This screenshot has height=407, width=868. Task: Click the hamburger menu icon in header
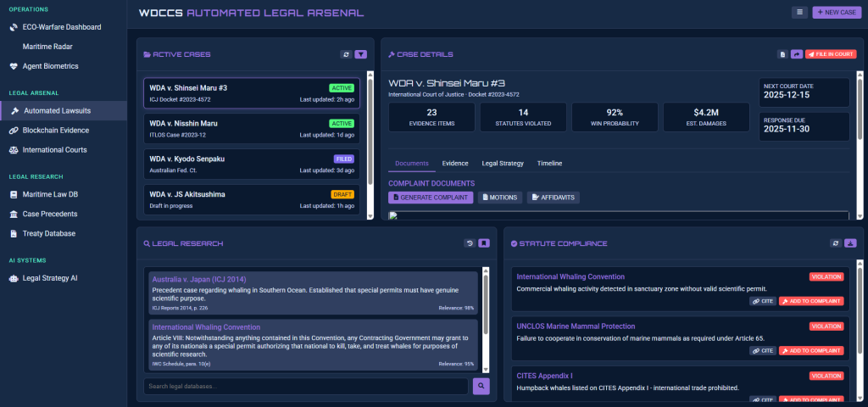coord(799,12)
